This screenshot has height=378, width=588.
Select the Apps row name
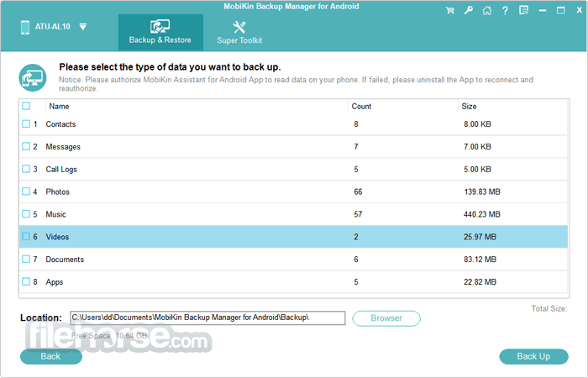55,282
